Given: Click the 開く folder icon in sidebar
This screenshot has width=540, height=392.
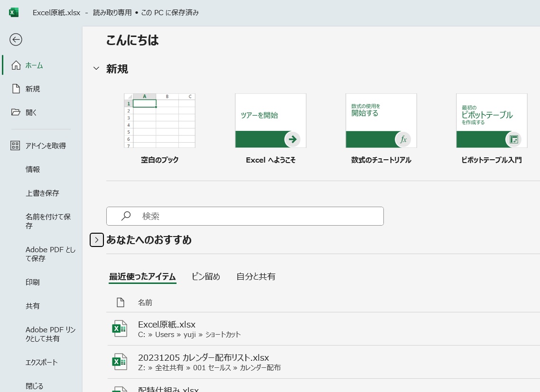Looking at the screenshot, I should coord(16,112).
